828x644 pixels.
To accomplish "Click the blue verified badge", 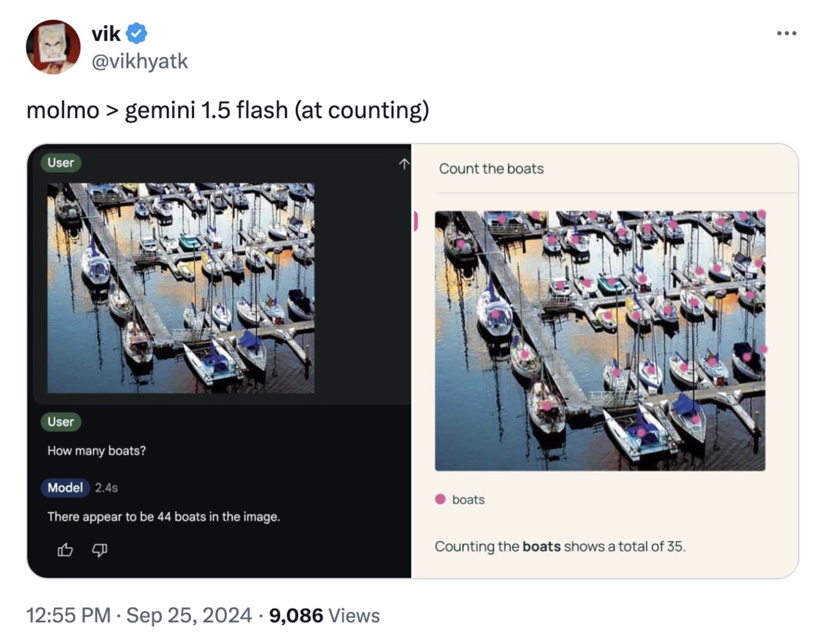I will (137, 34).
